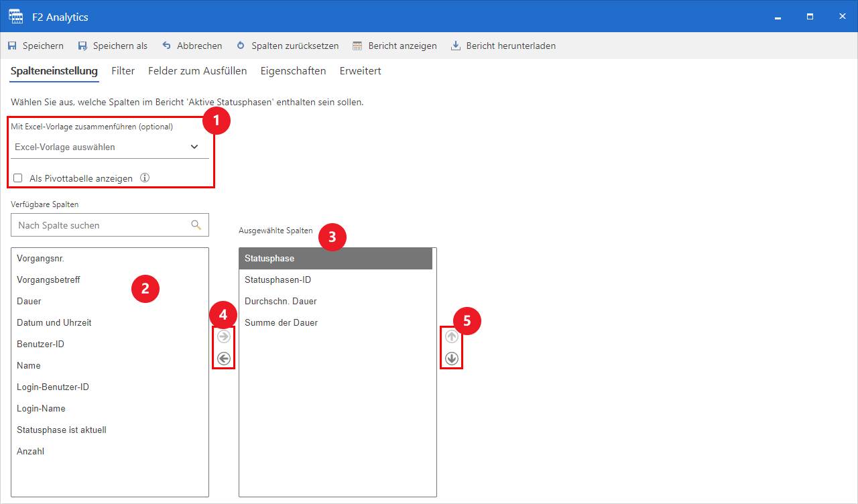Click the search magnifier in column search field
The image size is (858, 504).
[195, 225]
